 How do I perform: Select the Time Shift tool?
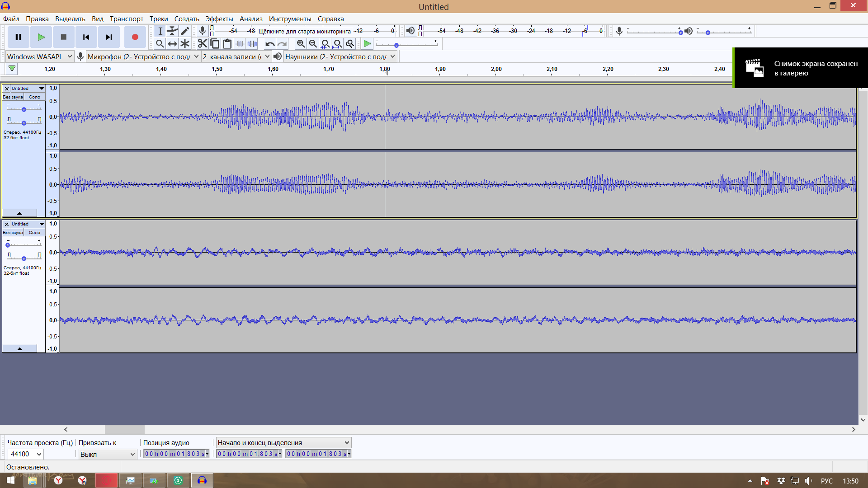pos(172,43)
